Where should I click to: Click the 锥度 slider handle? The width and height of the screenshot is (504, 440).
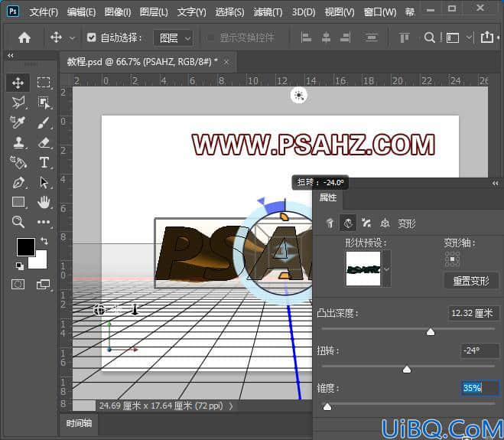point(327,406)
